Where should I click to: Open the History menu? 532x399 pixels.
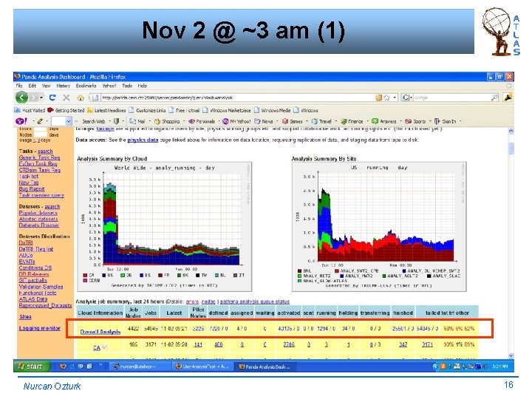click(63, 86)
